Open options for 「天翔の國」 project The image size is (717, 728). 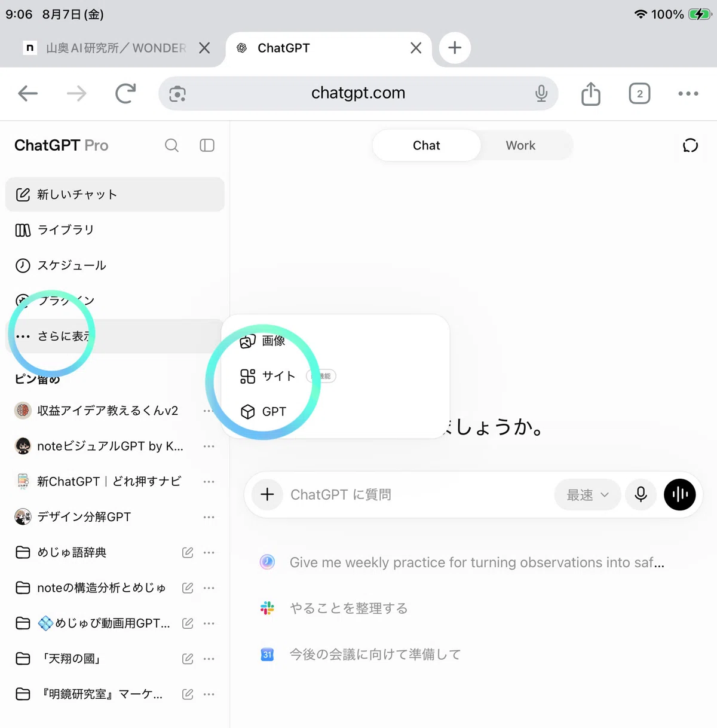click(209, 659)
